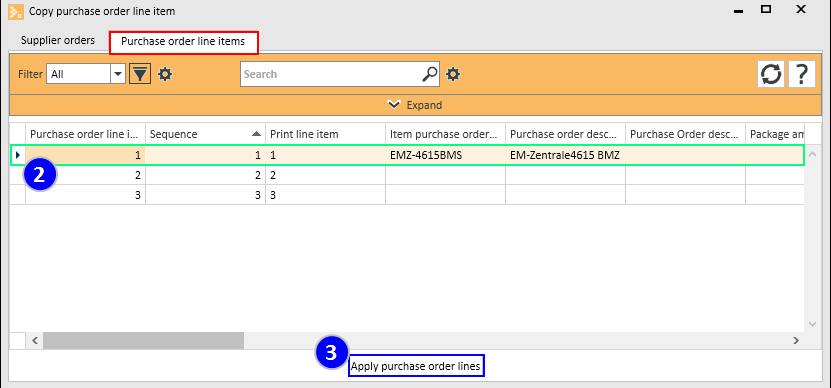
Task: Click the funnel filter icon
Action: [x=140, y=74]
